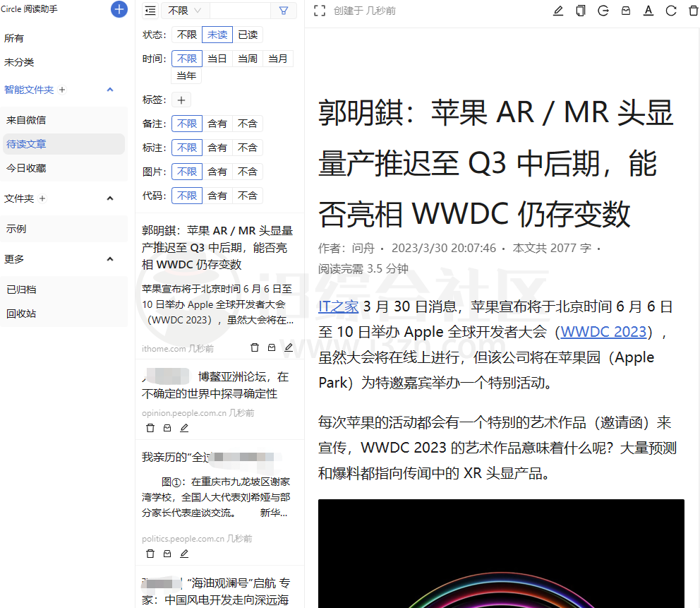Click the archive box icon in reader toolbar
Screen dimensions: 700x608
626,11
